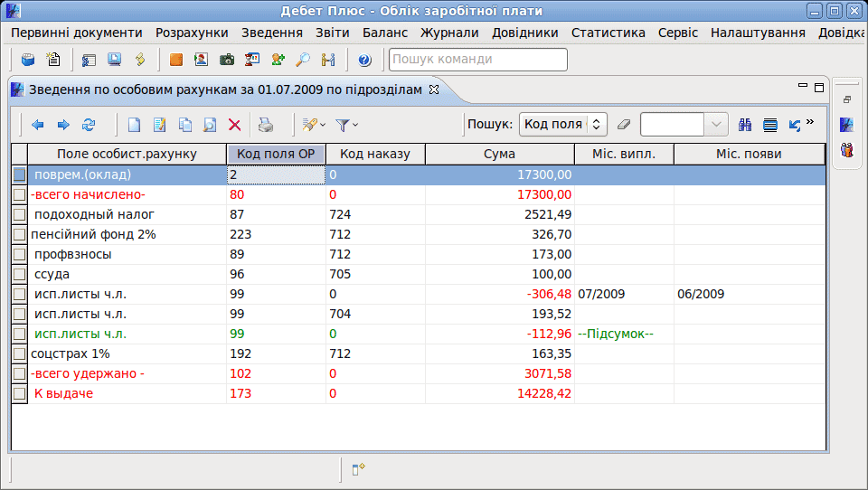Click the orange square toolbar icon
Image resolution: width=868 pixels, height=490 pixels.
176,60
